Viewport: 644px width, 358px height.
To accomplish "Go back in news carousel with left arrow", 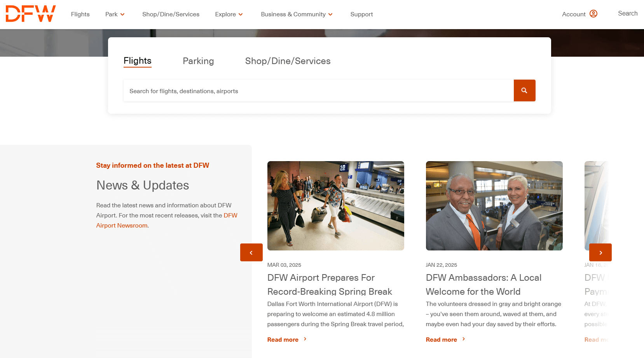I will click(251, 252).
